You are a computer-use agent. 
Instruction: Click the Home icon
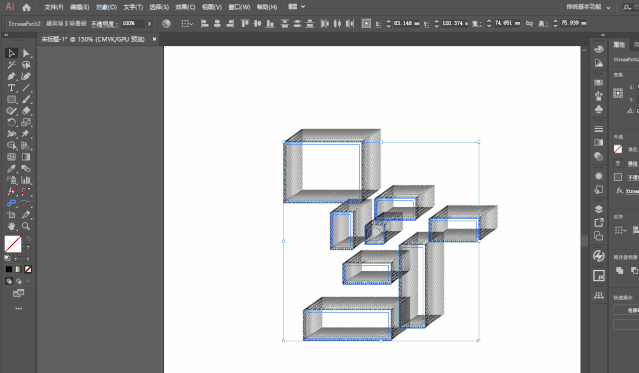point(26,7)
